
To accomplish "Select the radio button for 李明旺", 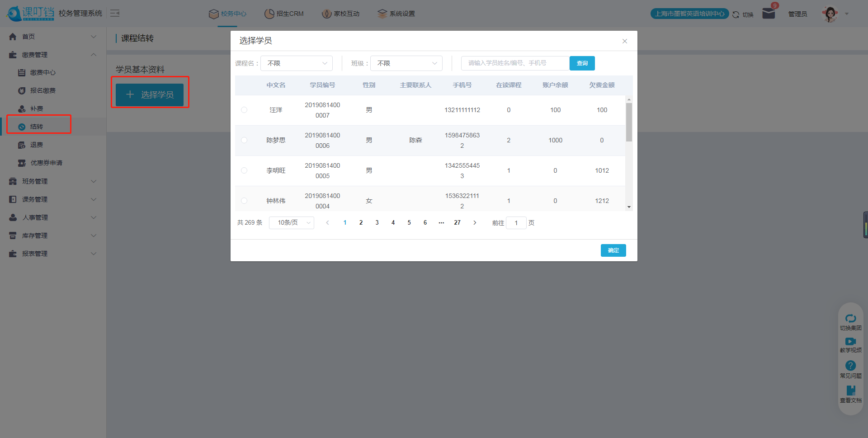I will pyautogui.click(x=244, y=170).
